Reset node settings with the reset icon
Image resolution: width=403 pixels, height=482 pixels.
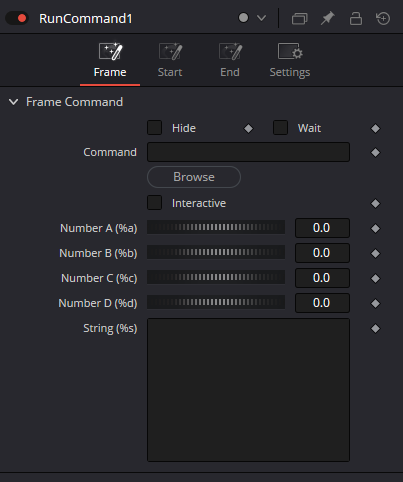point(383,18)
